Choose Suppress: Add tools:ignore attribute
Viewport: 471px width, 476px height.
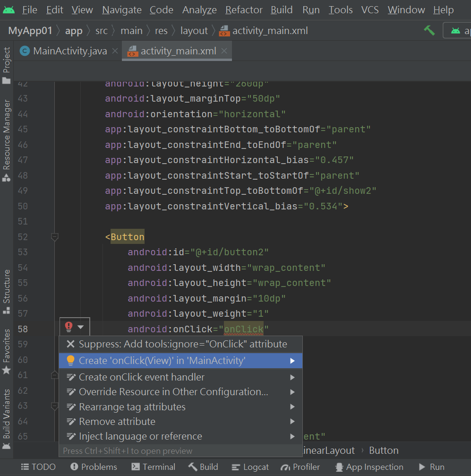[180, 344]
